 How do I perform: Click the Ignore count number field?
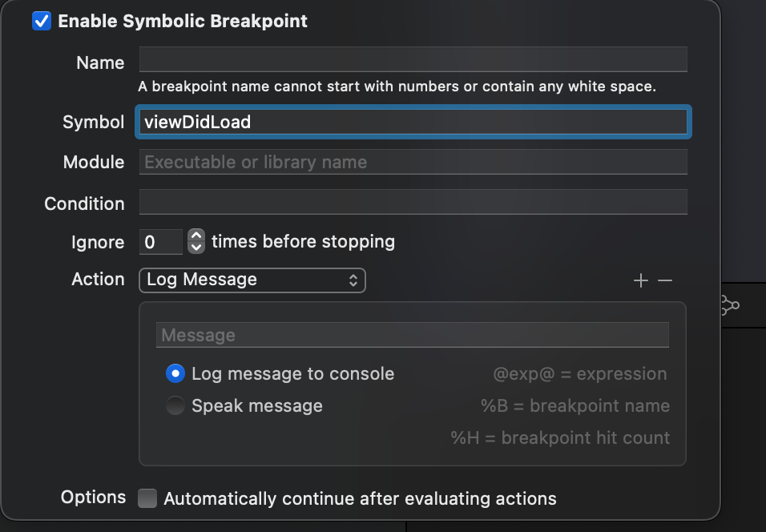pyautogui.click(x=161, y=242)
